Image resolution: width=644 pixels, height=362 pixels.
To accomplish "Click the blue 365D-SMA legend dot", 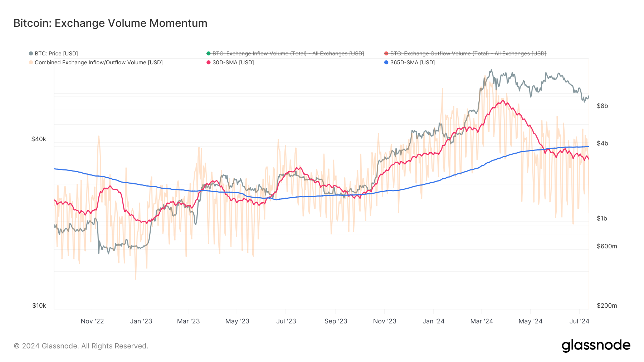I will point(386,63).
